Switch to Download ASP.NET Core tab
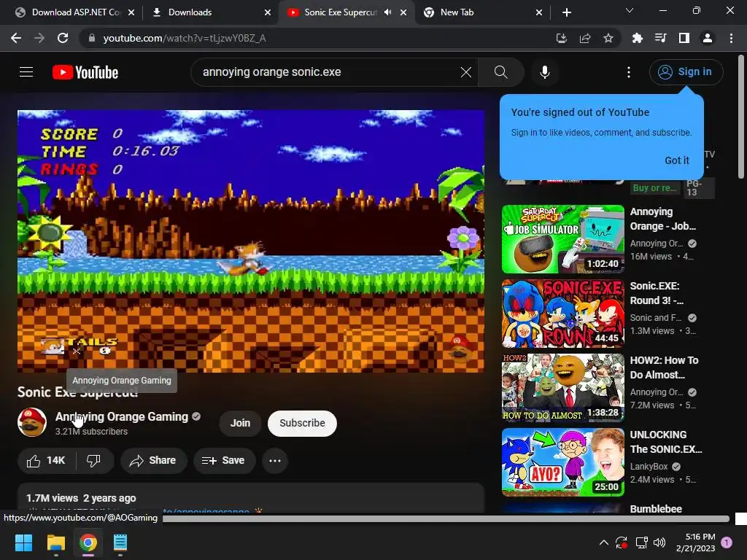 69,12
